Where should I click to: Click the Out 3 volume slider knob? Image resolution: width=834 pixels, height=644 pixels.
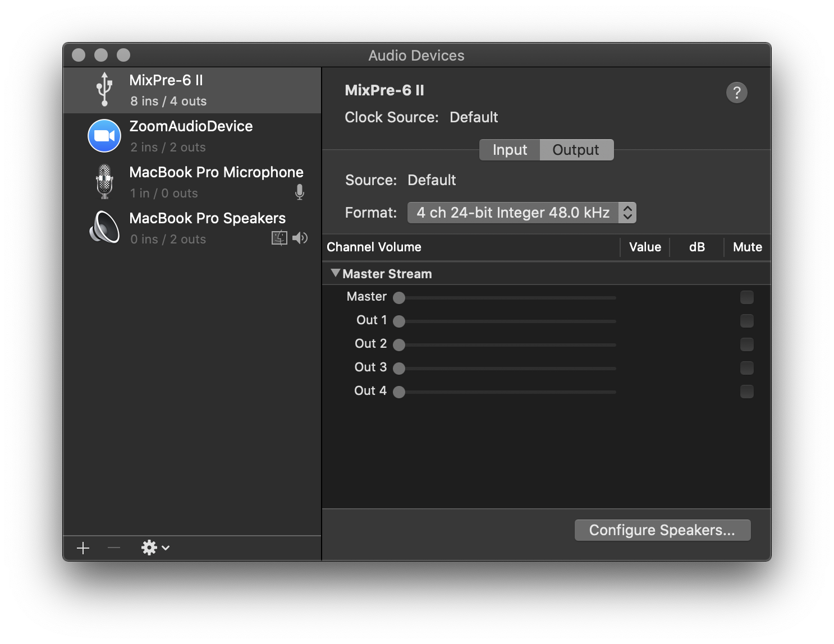[399, 369]
